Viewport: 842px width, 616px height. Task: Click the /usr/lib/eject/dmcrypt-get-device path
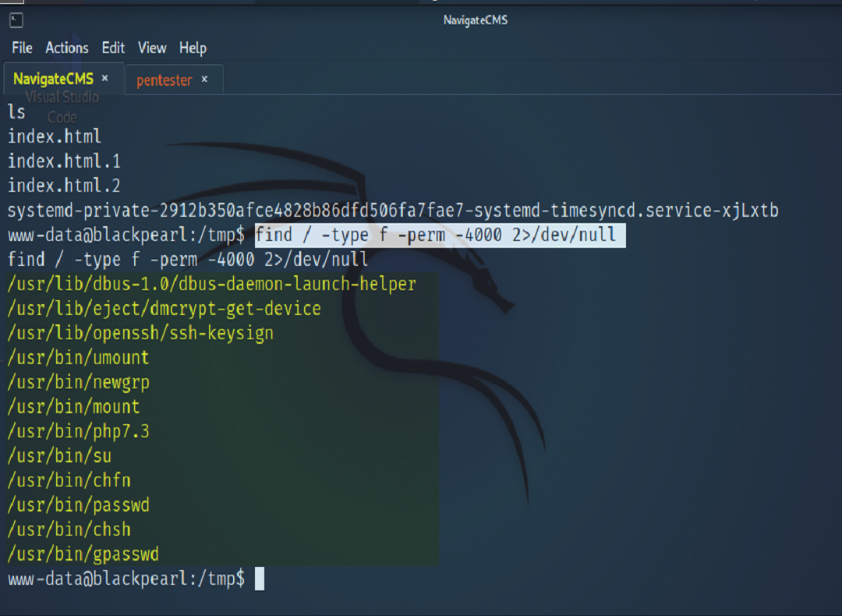tap(165, 309)
